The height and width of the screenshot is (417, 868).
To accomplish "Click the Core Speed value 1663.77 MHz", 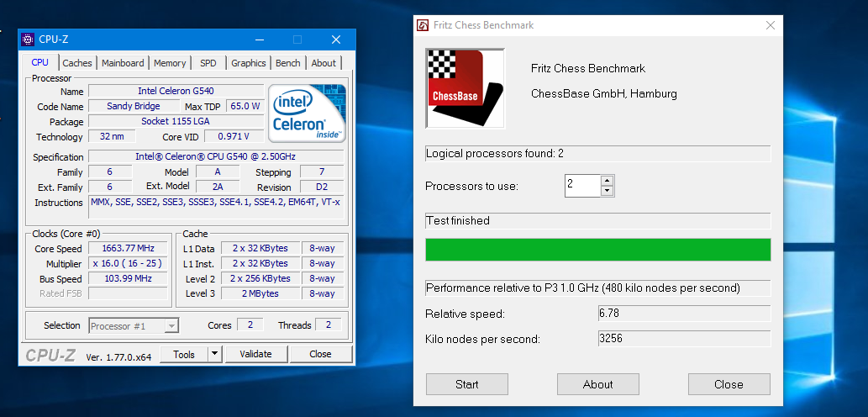I will click(x=128, y=248).
